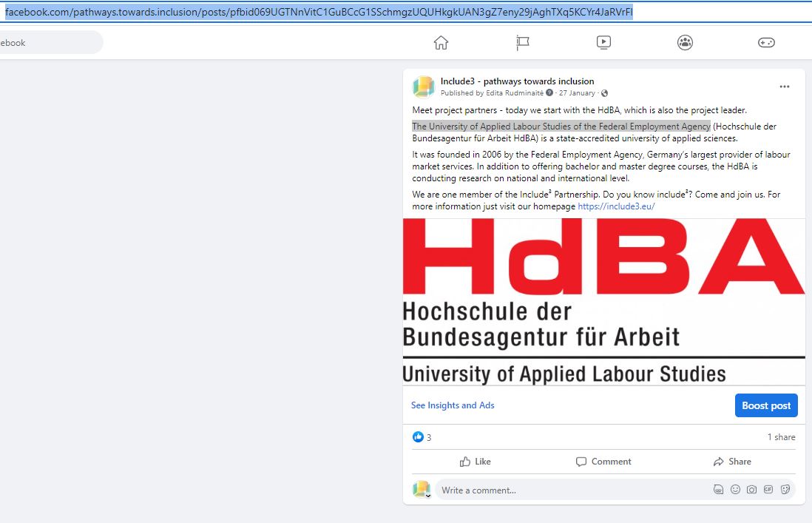
Task: Open the Include3 - pathways towards inclusion page name
Action: click(x=518, y=81)
